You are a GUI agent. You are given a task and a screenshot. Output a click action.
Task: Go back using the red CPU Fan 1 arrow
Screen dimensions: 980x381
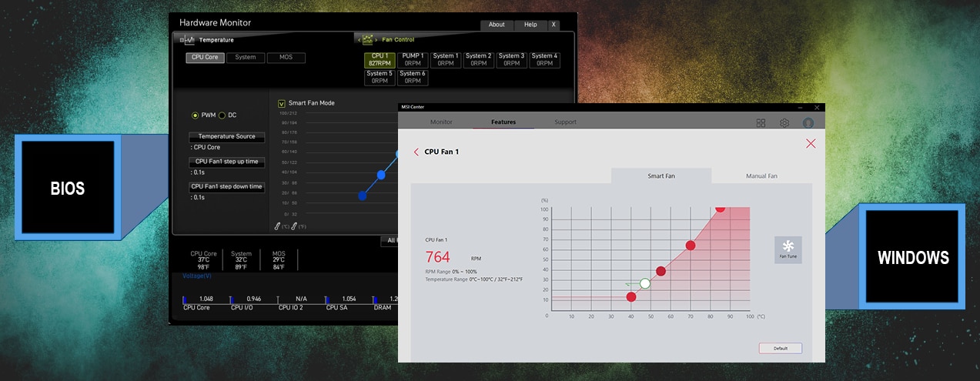416,152
